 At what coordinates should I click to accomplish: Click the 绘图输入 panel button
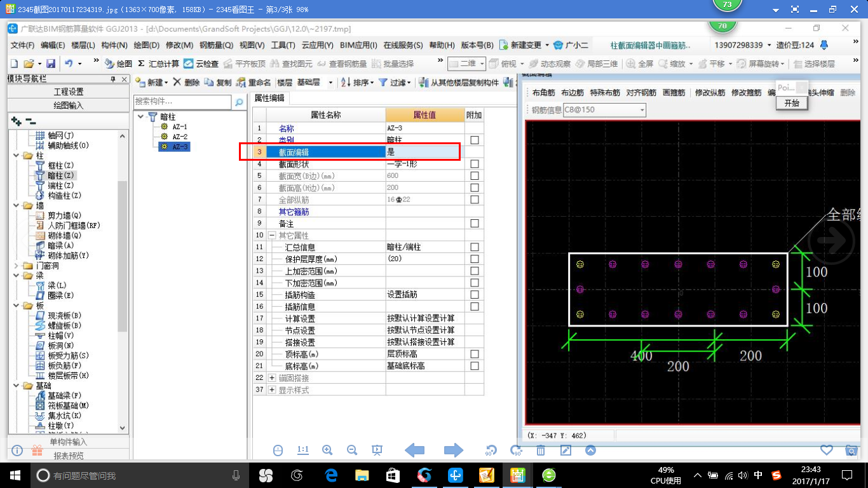69,105
